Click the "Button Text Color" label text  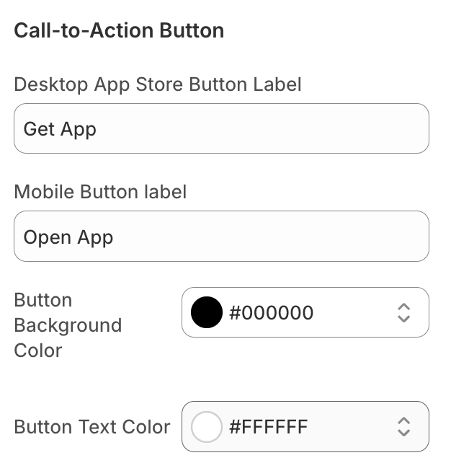[92, 427]
